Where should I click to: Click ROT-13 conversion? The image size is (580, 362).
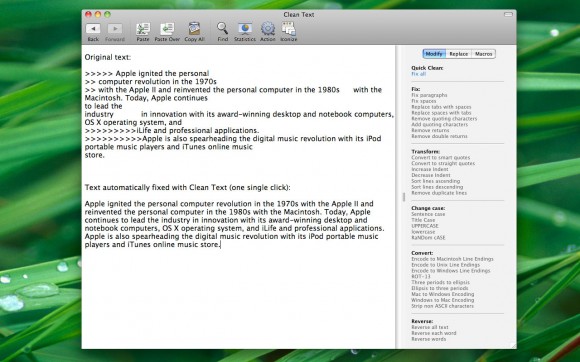pyautogui.click(x=421, y=277)
